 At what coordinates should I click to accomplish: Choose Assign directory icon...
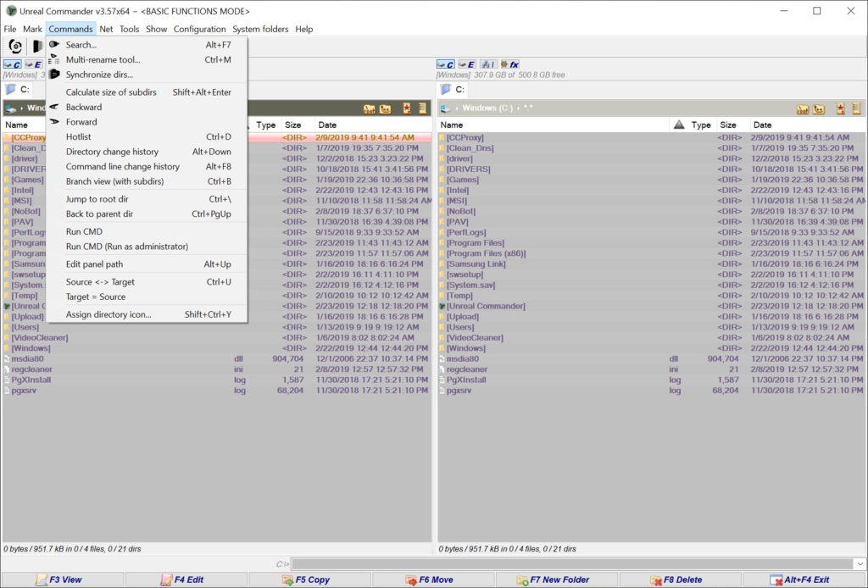click(x=147, y=315)
